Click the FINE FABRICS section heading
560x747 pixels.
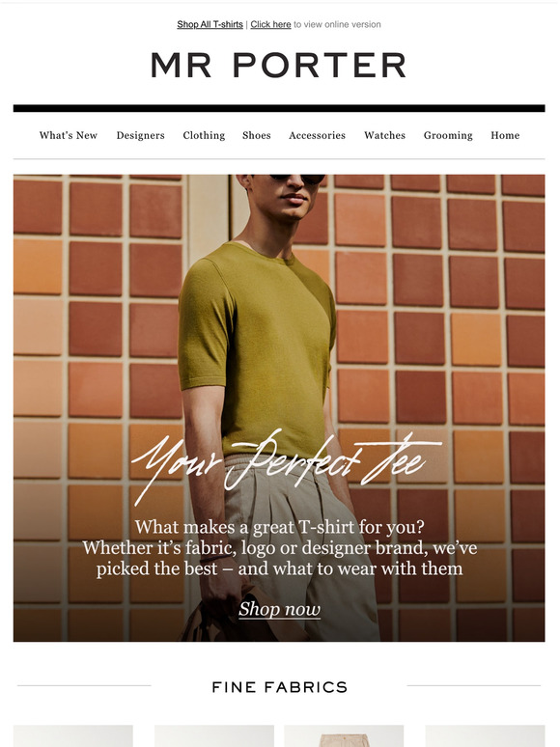(280, 687)
